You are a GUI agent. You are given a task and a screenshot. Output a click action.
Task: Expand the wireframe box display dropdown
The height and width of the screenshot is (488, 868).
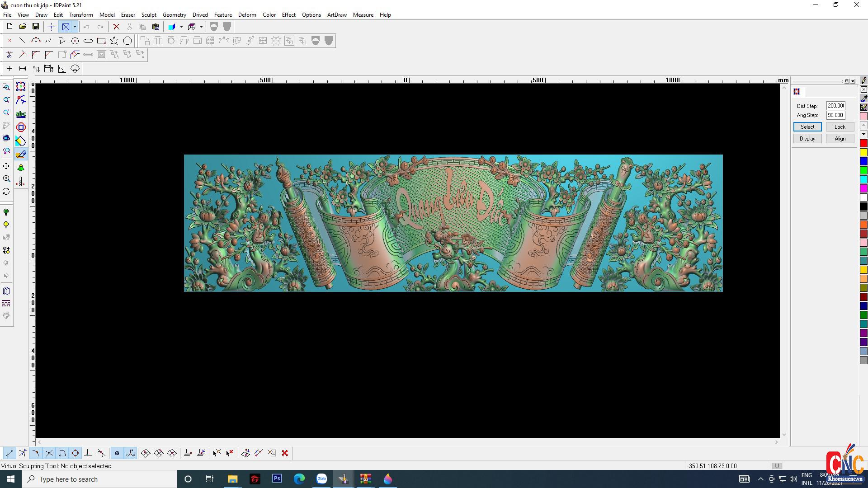201,27
